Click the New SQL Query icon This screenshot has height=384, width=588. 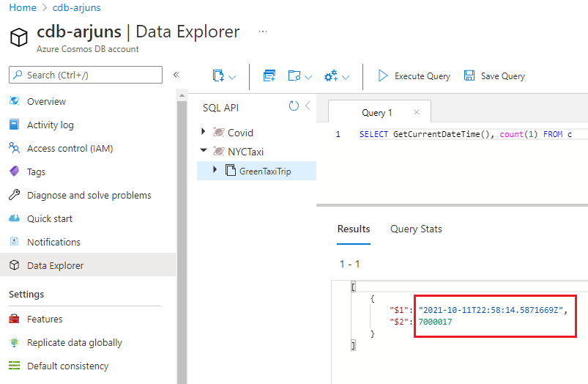click(269, 76)
